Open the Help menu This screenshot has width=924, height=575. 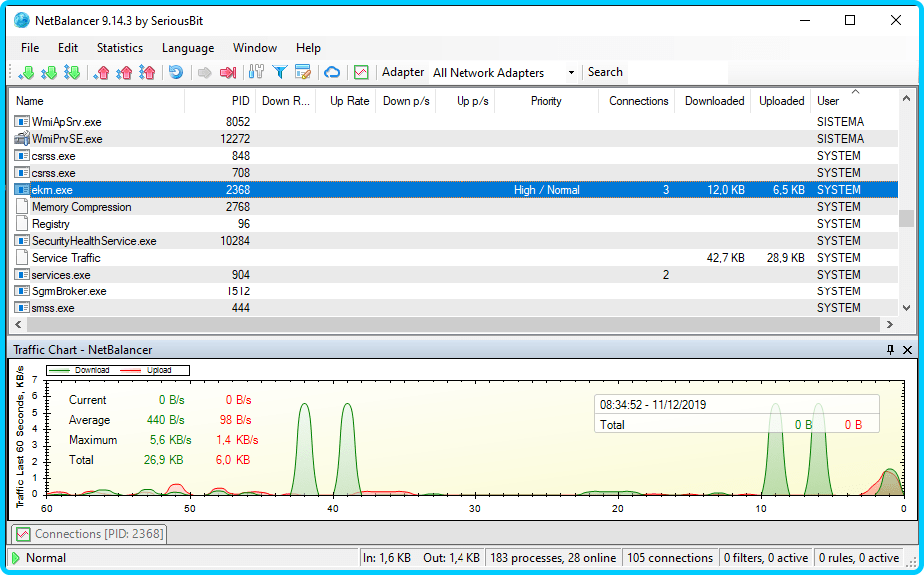pyautogui.click(x=309, y=48)
